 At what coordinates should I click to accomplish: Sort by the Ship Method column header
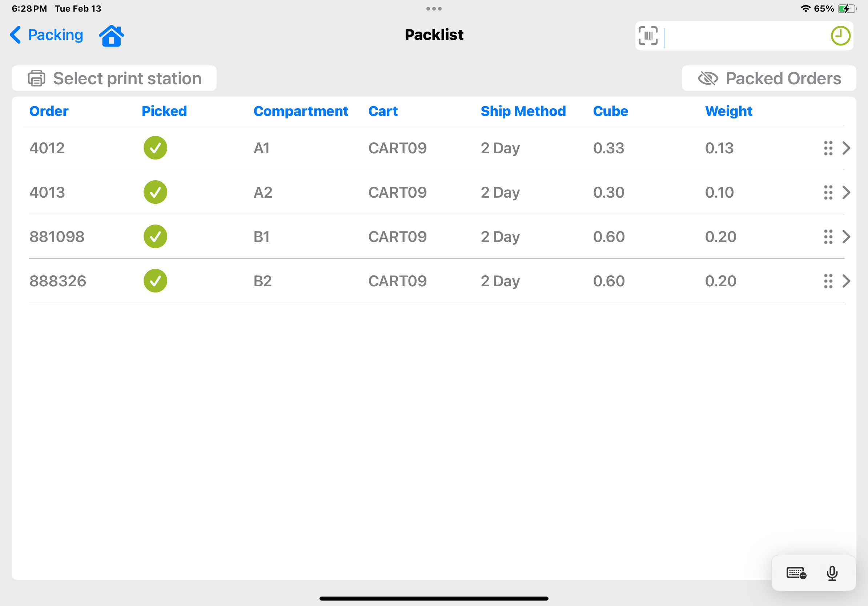coord(523,111)
